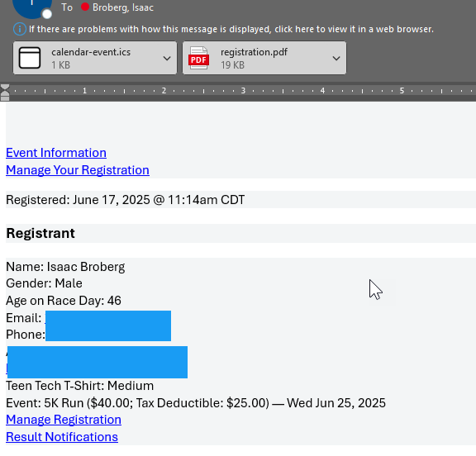Click recipient name Broberg, Isaac

(123, 7)
